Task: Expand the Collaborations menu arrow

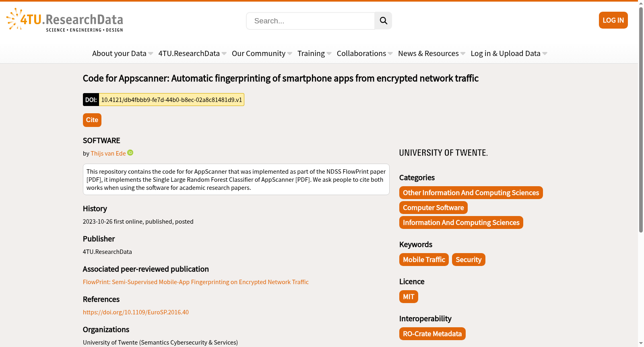Action: tap(390, 54)
